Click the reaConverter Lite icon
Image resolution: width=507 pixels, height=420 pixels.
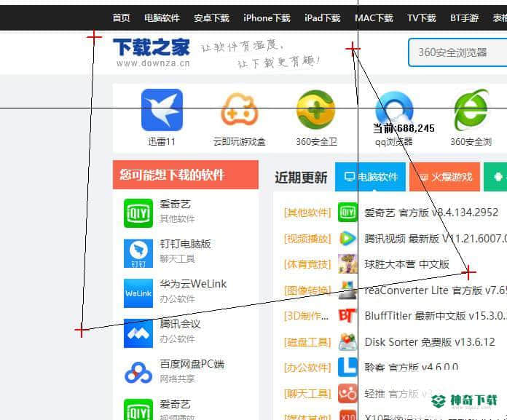coord(347,290)
